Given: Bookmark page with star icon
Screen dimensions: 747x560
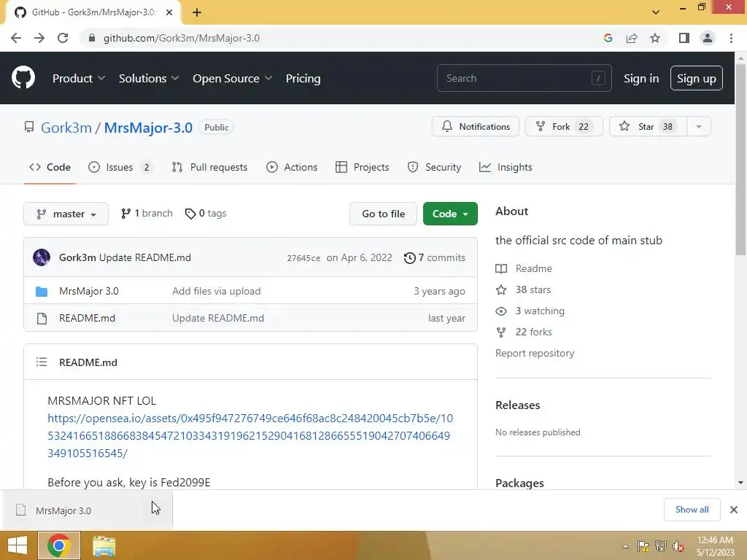Looking at the screenshot, I should [655, 38].
